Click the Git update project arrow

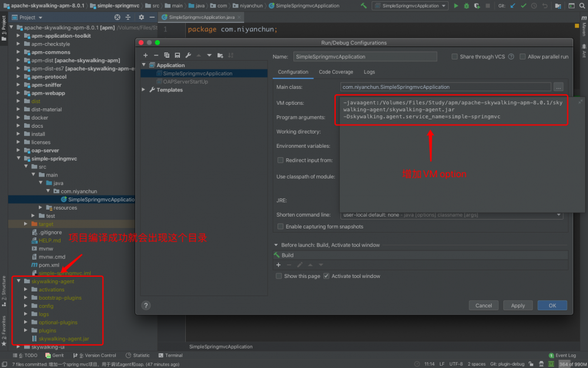(x=513, y=6)
